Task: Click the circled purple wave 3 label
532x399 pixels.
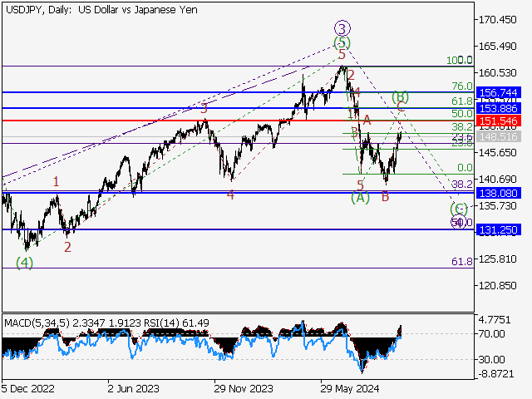Action: [341, 27]
